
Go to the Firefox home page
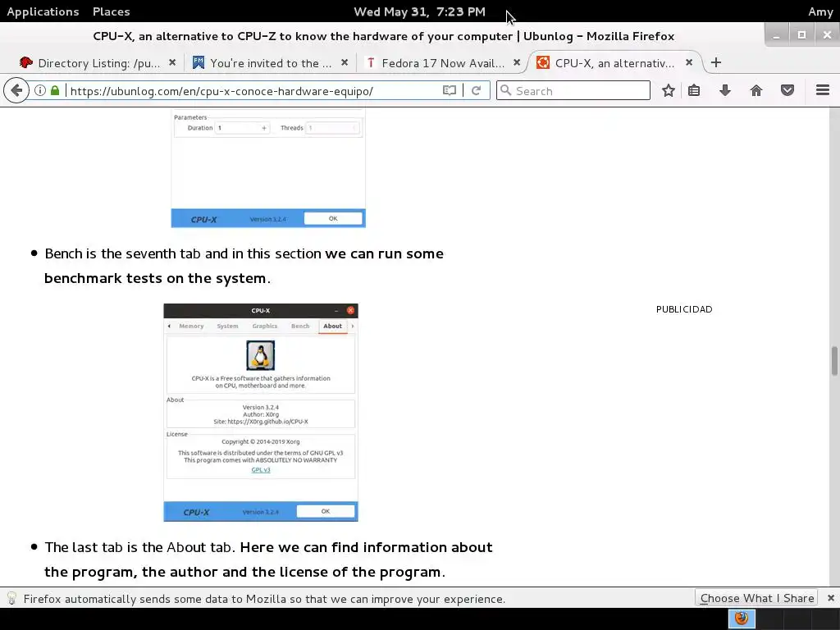tap(756, 90)
